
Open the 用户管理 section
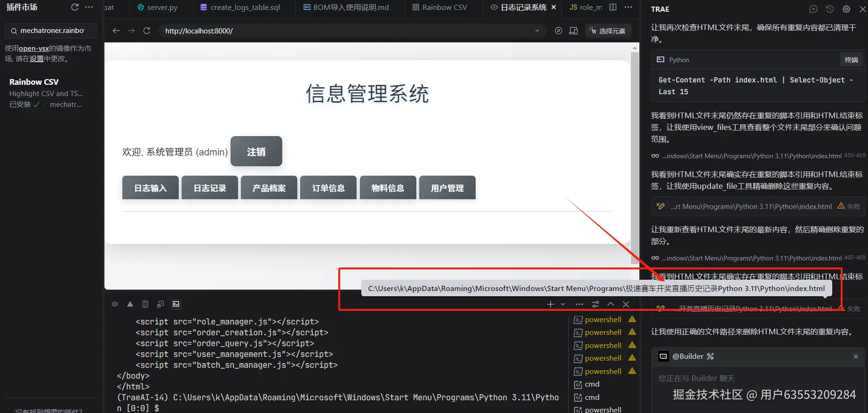447,187
